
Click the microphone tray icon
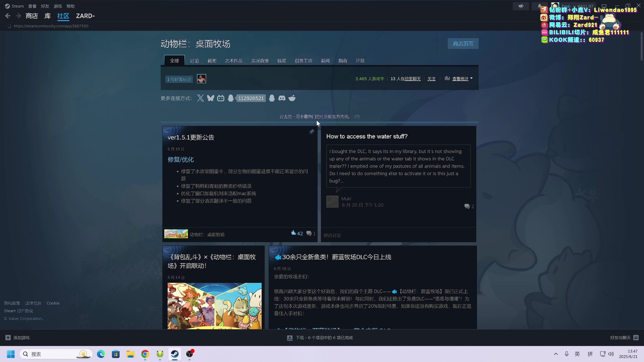tap(567, 354)
